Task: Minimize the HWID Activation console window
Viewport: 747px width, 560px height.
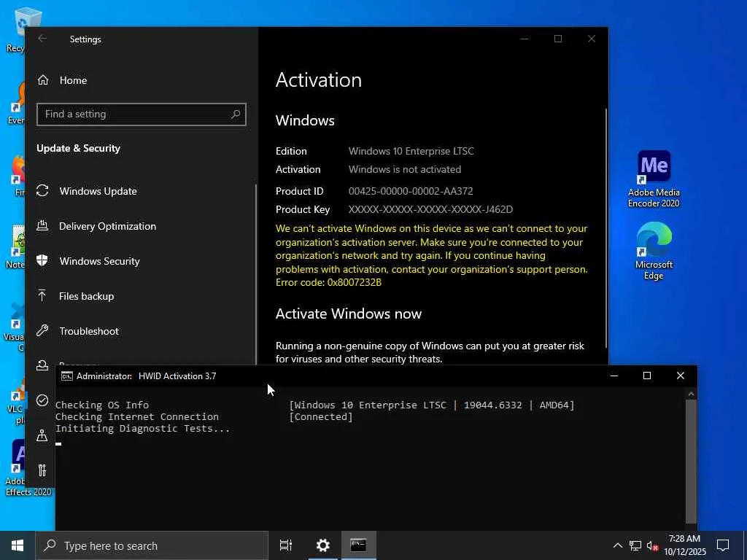Action: click(x=614, y=376)
